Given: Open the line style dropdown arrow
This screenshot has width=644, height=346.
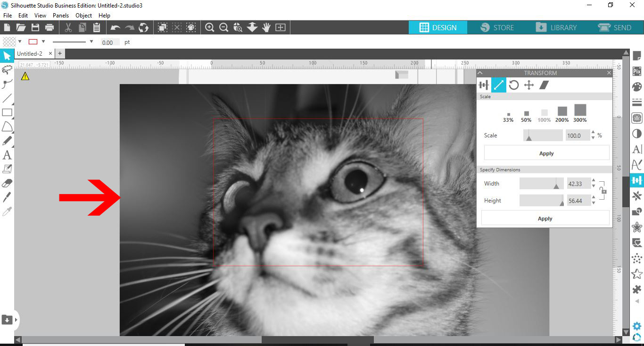Looking at the screenshot, I should [x=91, y=42].
